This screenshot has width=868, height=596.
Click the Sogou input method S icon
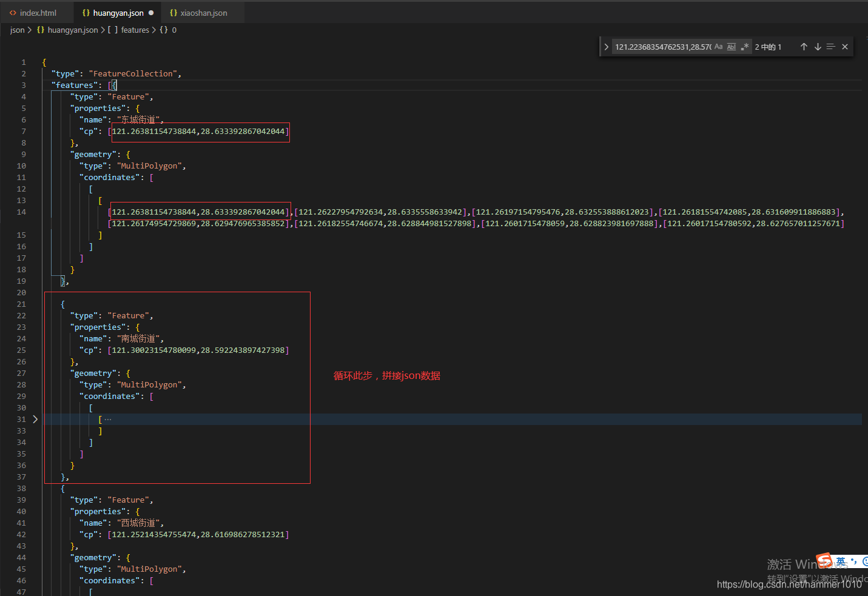click(x=824, y=561)
